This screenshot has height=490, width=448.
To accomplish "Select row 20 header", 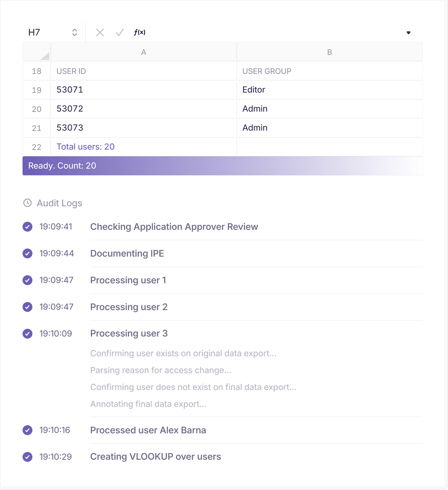I will click(x=37, y=109).
